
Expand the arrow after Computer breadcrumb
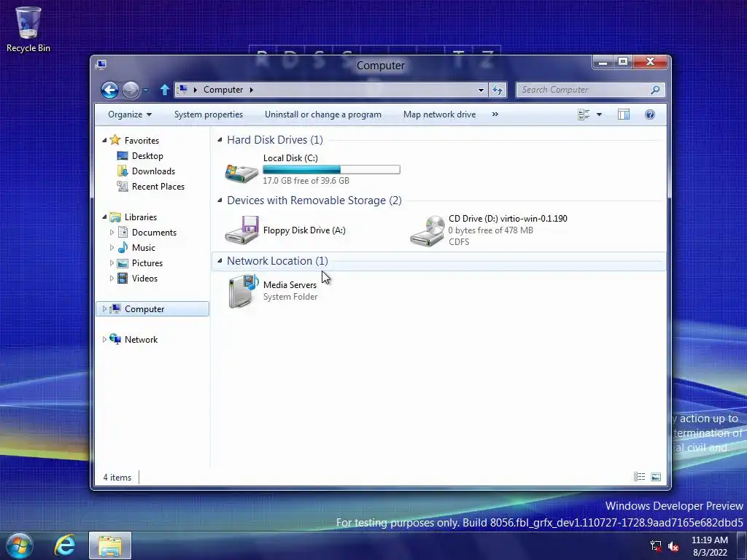(x=252, y=90)
